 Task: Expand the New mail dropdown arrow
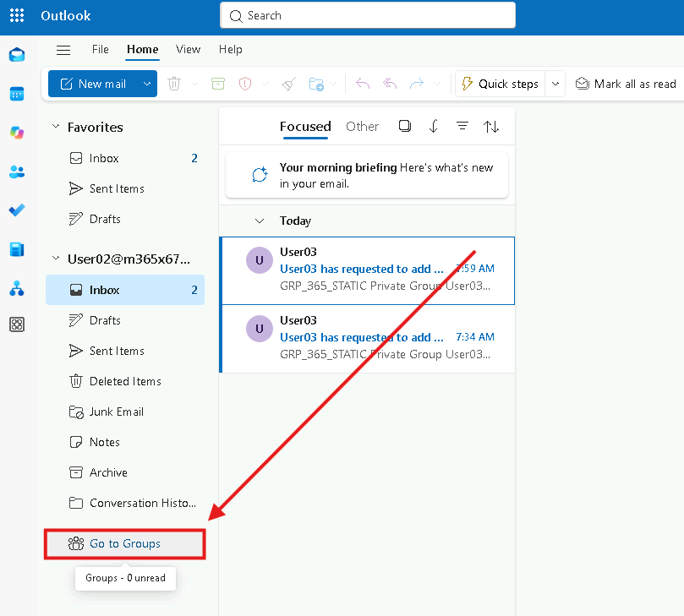coord(147,84)
